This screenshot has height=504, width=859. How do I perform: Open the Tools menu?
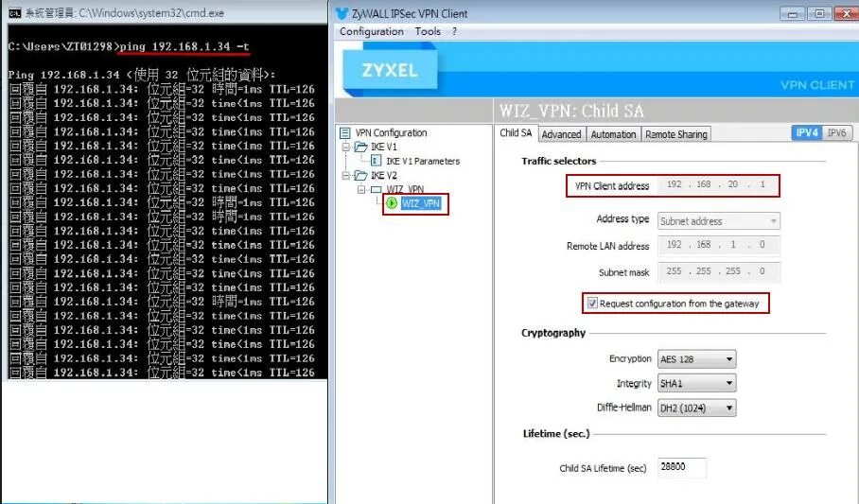point(428,32)
